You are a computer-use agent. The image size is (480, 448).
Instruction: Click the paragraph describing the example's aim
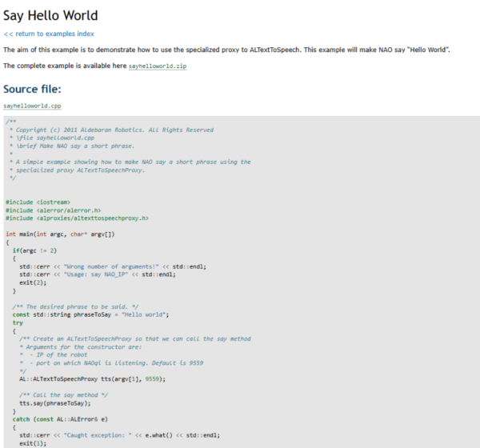(x=226, y=50)
